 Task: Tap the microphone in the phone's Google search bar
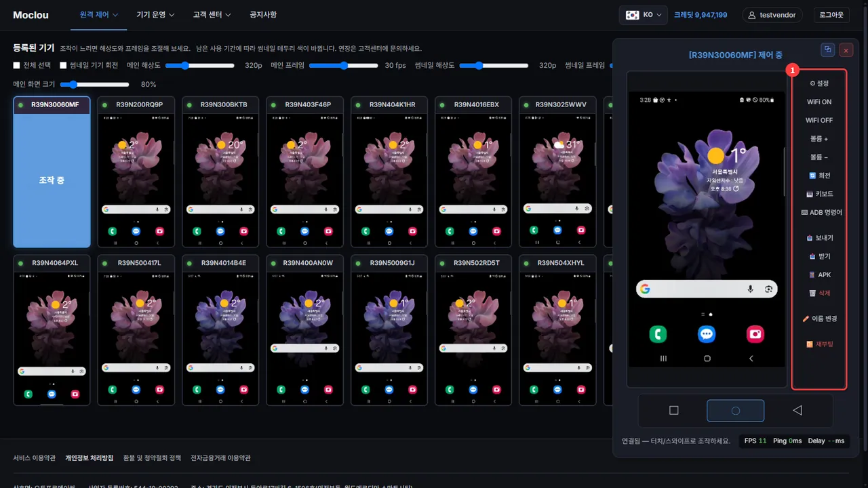[x=751, y=289]
